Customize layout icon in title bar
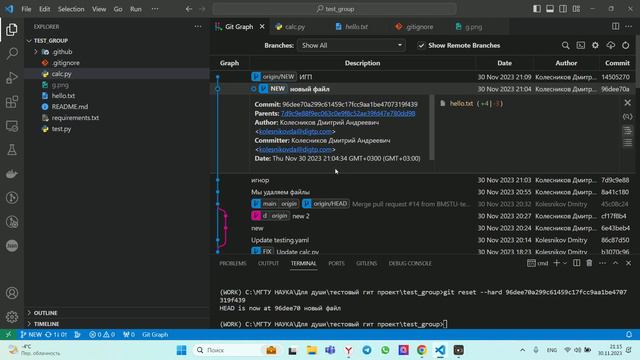Image resolution: width=640 pixels, height=360 pixels. pyautogui.click(x=576, y=9)
